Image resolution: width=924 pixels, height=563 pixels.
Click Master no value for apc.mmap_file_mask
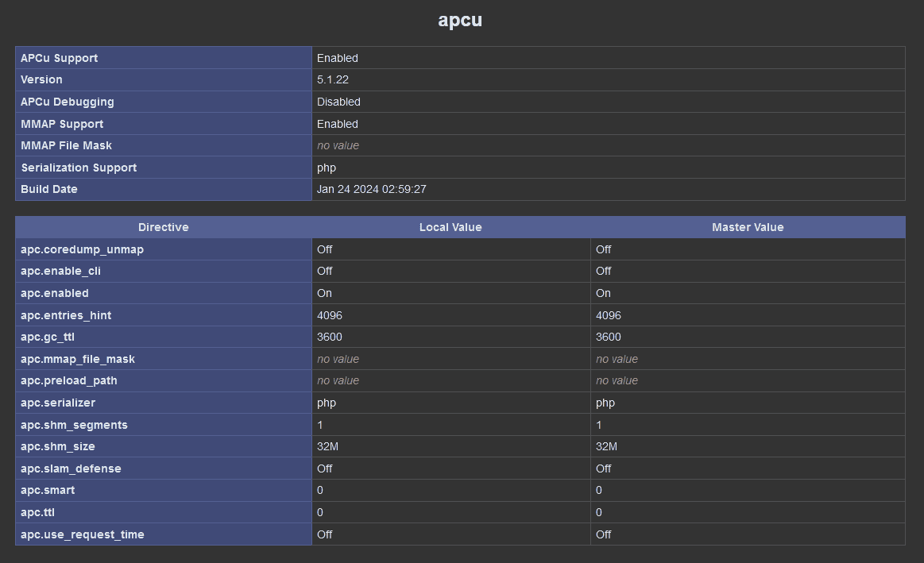617,359
